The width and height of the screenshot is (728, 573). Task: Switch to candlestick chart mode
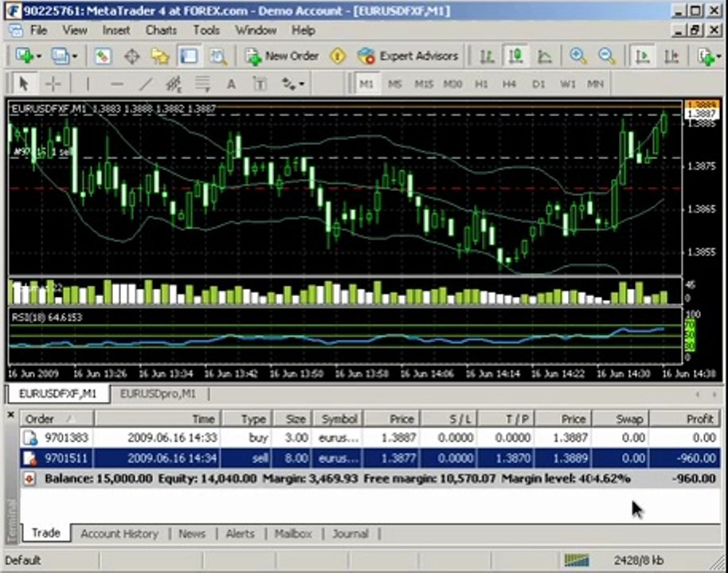coord(515,56)
